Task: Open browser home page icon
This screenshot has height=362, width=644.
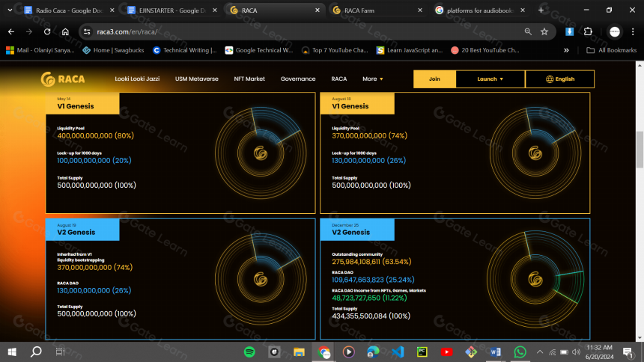Action: pyautogui.click(x=65, y=31)
